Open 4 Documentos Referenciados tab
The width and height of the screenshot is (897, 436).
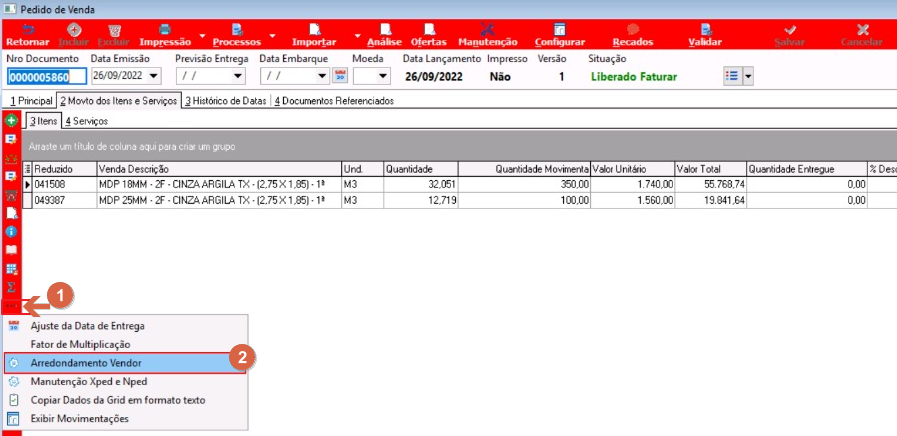(x=334, y=101)
